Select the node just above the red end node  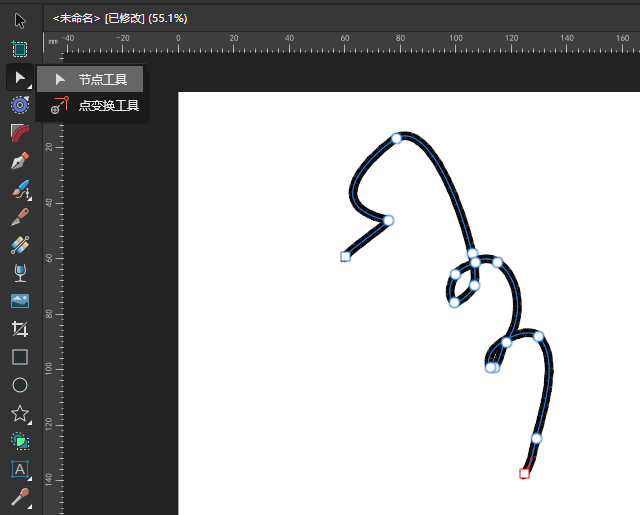(x=536, y=439)
